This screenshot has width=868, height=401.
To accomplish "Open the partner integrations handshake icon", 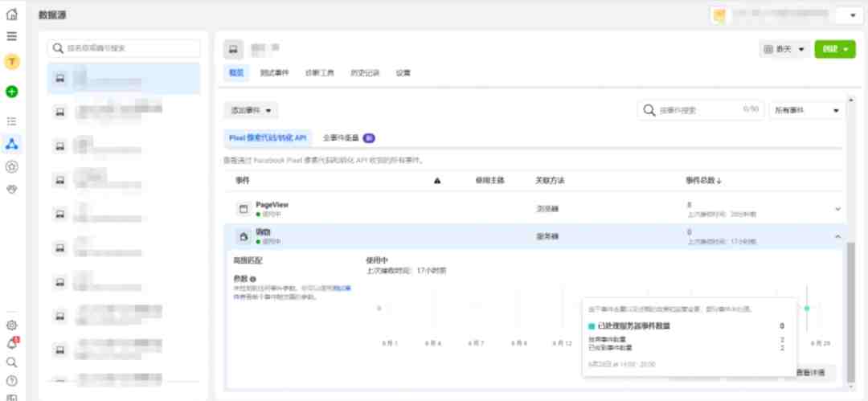I will click(11, 190).
